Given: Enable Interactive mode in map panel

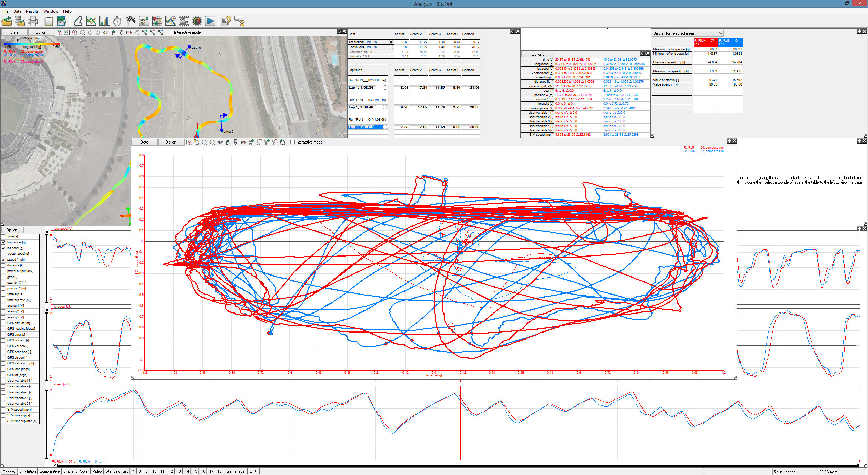Looking at the screenshot, I should 171,32.
